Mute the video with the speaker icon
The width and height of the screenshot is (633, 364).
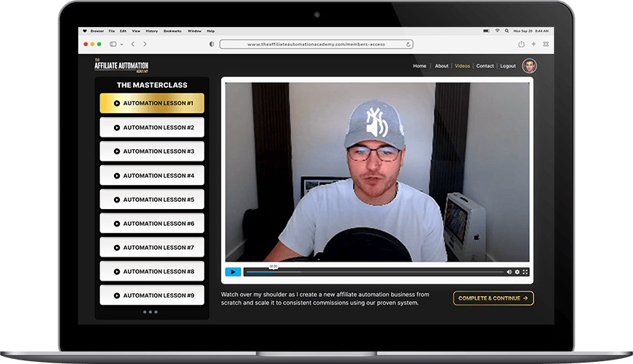pos(509,272)
